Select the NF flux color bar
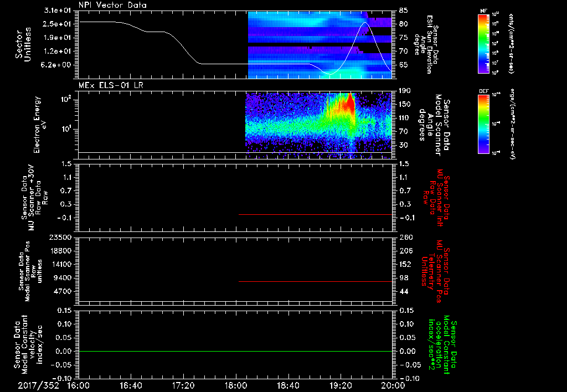 [x=483, y=44]
